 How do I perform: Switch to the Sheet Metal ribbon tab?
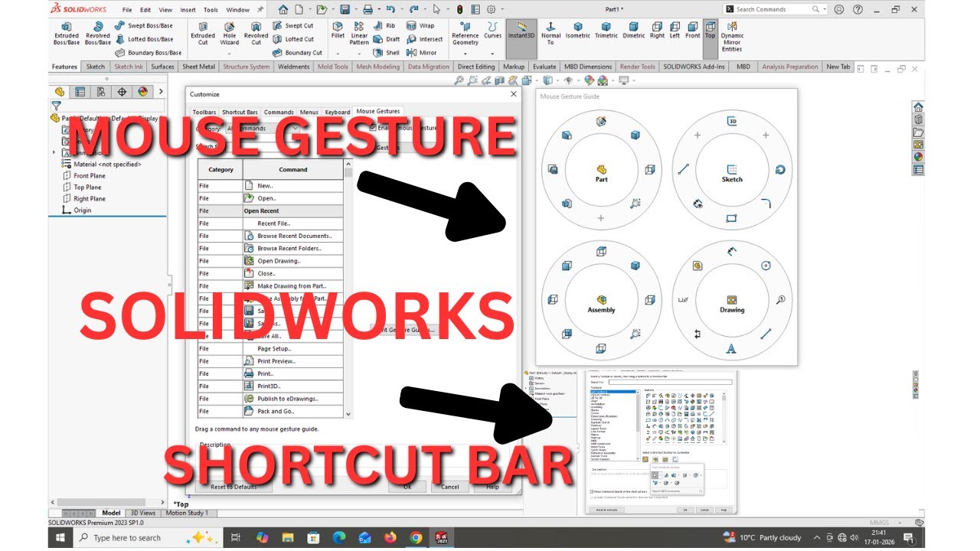199,67
